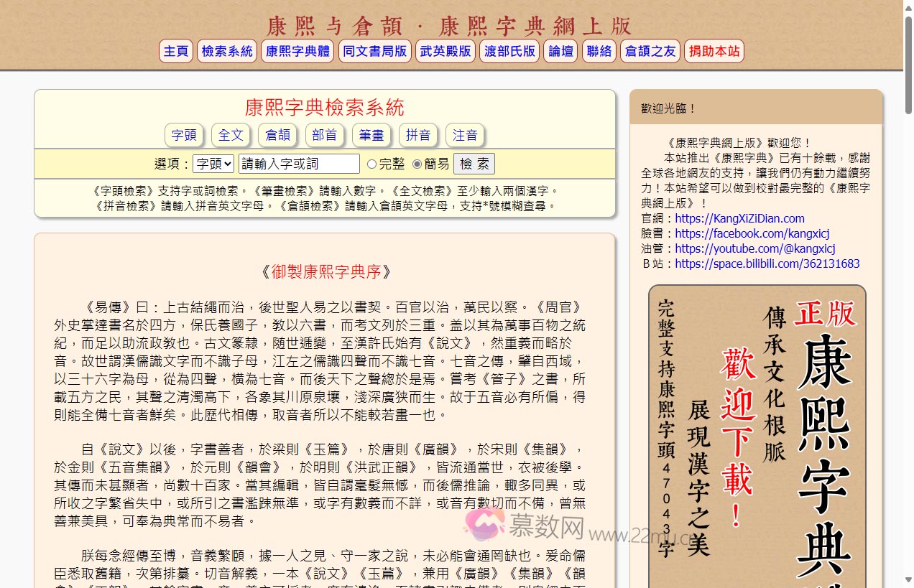Visit the 論壇 forum page

click(x=560, y=51)
